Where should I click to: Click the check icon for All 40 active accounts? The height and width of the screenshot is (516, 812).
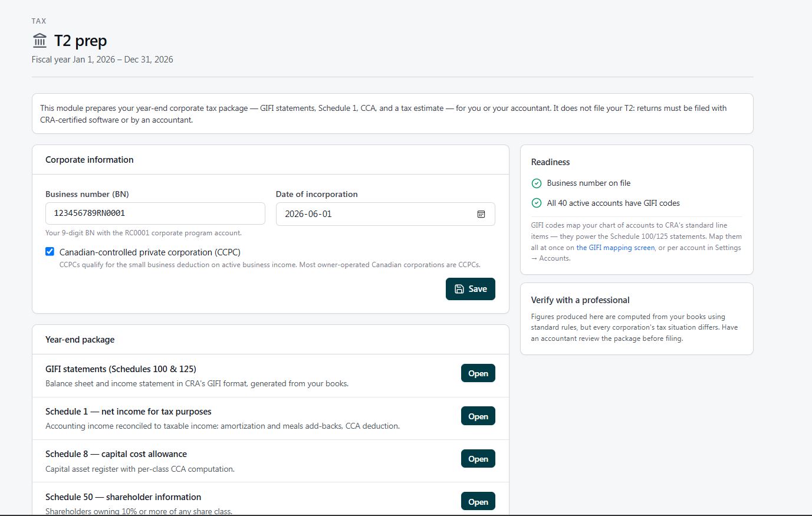[x=537, y=203]
